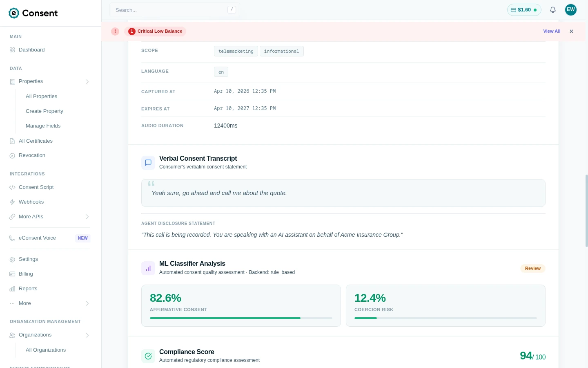Expand the Organizations section
This screenshot has height=368, width=588.
(x=87, y=335)
